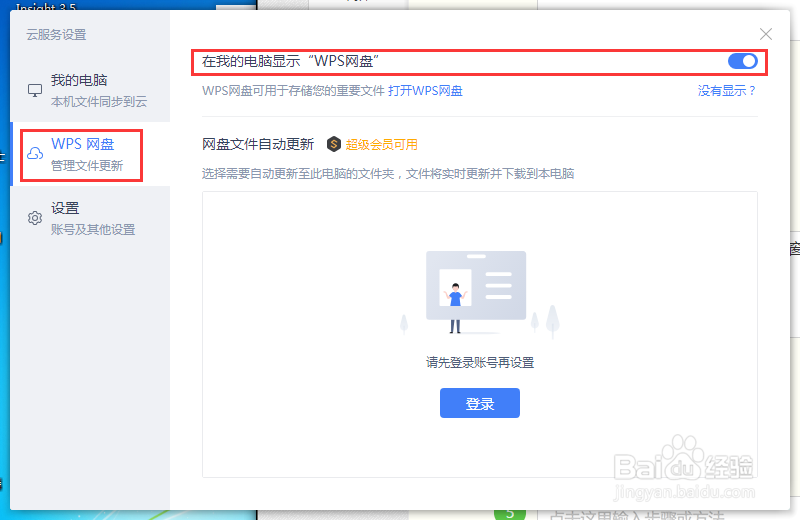Click the gear icon beside 设置
Image resolution: width=800 pixels, height=520 pixels.
coord(35,218)
